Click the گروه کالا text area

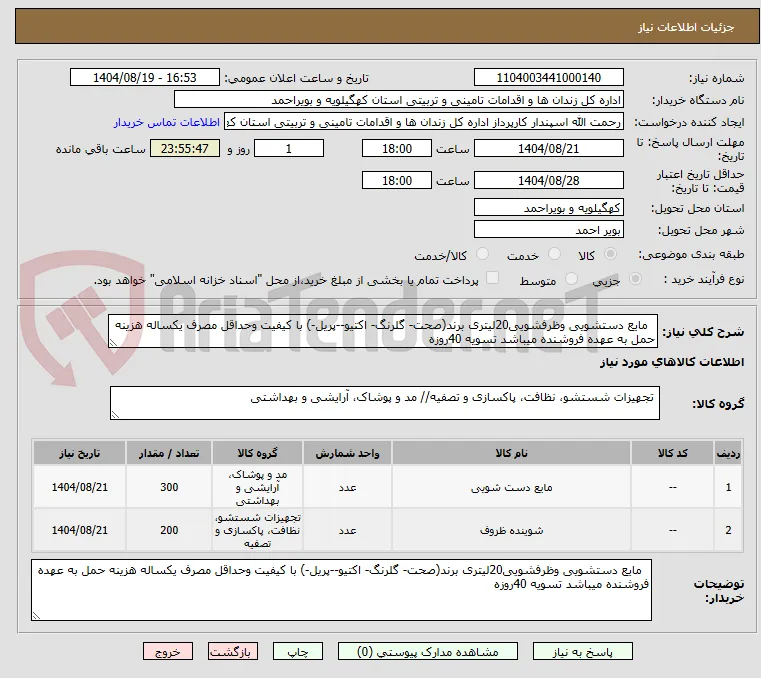[x=384, y=403]
